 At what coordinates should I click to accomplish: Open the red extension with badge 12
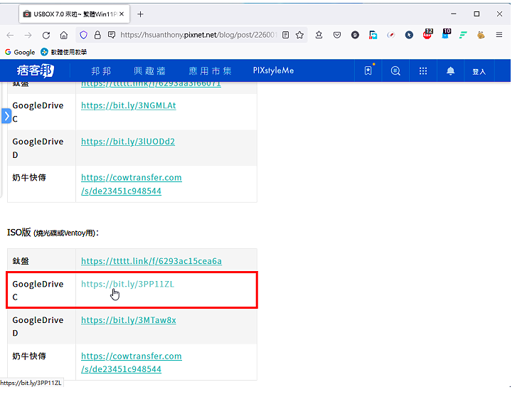[x=427, y=34]
